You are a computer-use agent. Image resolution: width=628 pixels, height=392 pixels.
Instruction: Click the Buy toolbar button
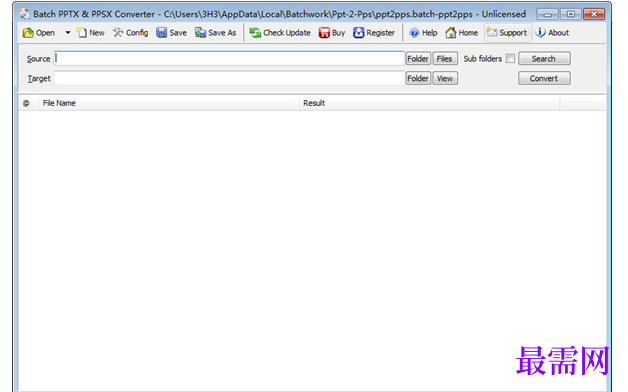click(332, 33)
